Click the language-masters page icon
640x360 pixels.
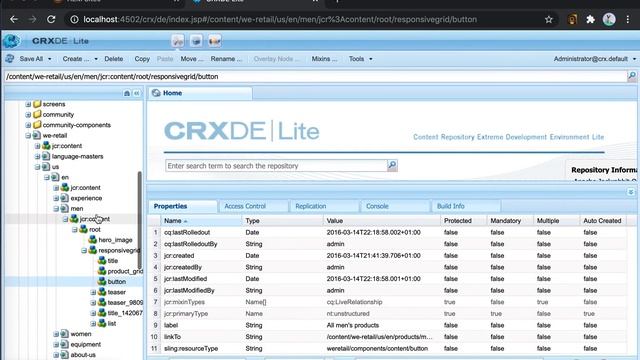[46, 156]
